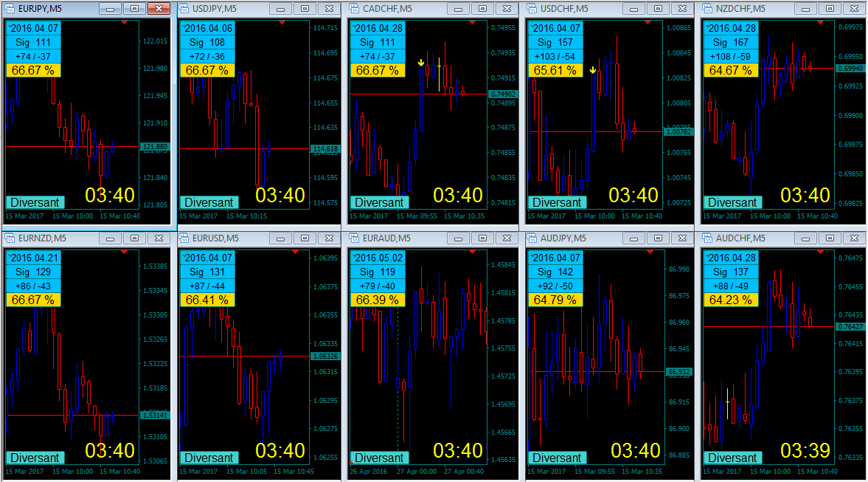Screen dimensions: 868x482
Task: Click the USDCHF,M5 chart window icon
Action: tap(532, 9)
